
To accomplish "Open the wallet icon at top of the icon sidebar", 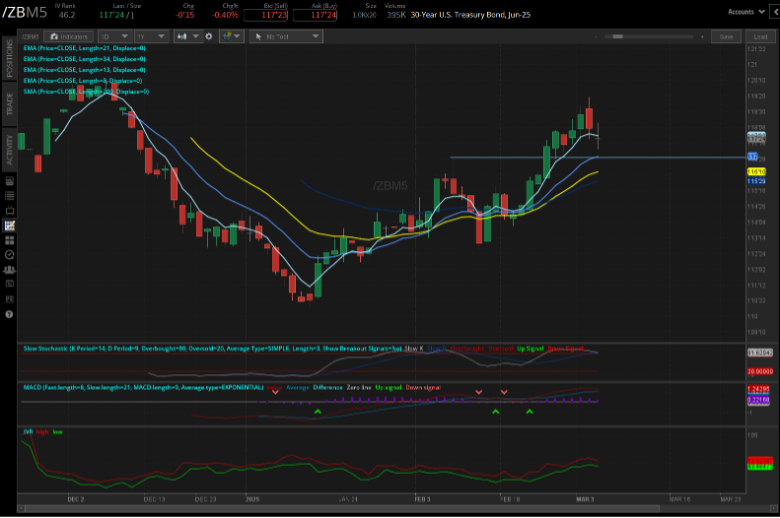I will point(9,181).
